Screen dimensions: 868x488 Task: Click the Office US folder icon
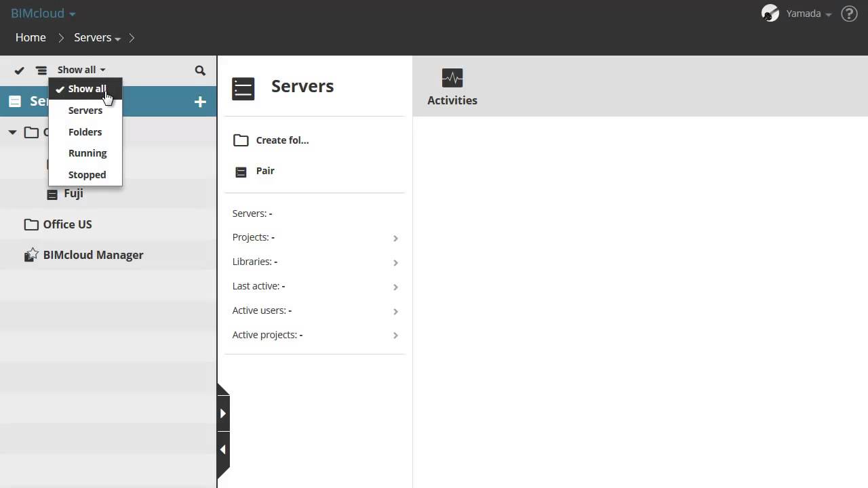(31, 224)
